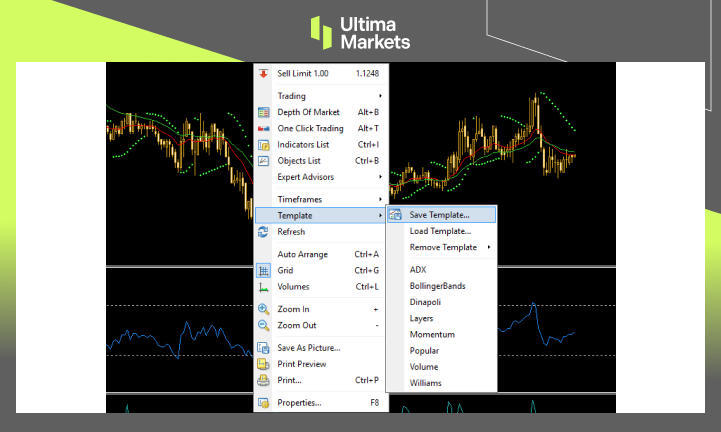Click the Zoom Out magnifier icon
The image size is (721, 432).
(263, 326)
